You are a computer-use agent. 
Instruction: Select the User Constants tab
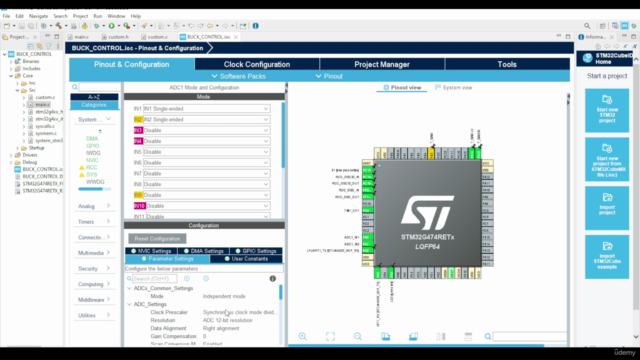pyautogui.click(x=246, y=259)
